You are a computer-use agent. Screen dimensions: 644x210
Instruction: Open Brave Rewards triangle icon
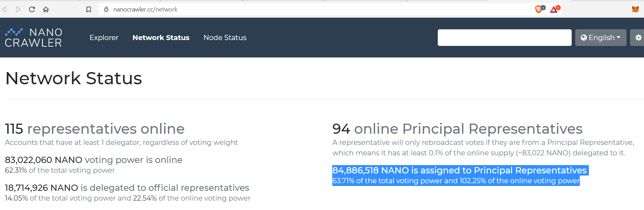coord(555,9)
